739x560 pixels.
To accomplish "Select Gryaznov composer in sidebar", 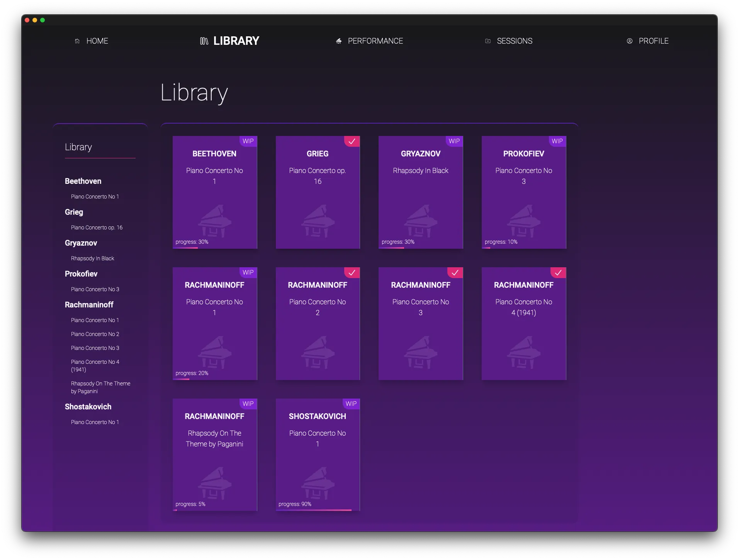I will (x=81, y=243).
